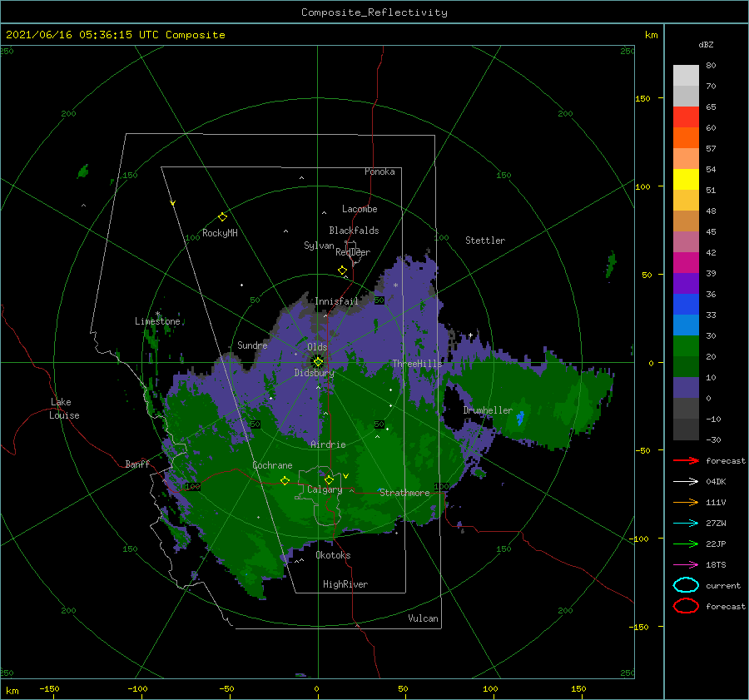
Task: Click the Lake Louise label
Action: (64, 409)
